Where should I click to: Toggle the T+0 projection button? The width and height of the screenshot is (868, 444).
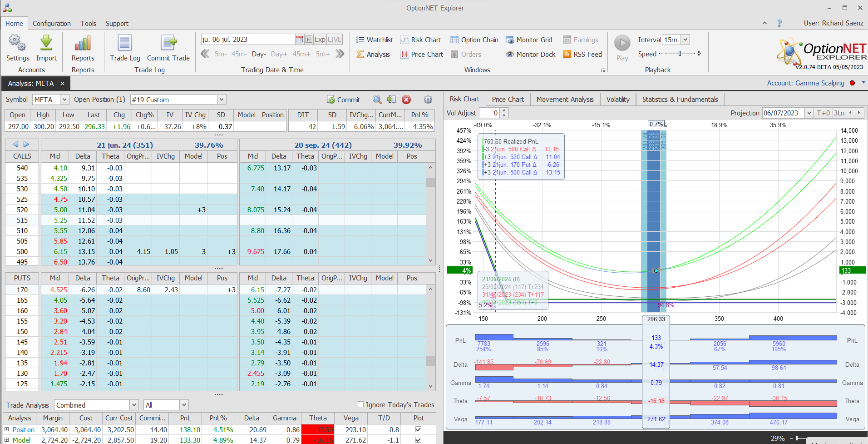coord(823,113)
